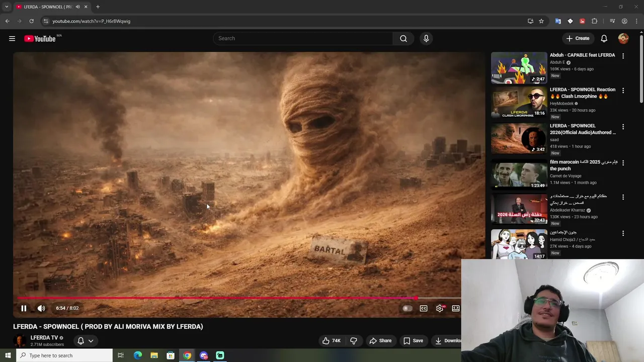Open media controls icon in Chrome toolbar
The height and width of the screenshot is (362, 644).
click(x=612, y=21)
